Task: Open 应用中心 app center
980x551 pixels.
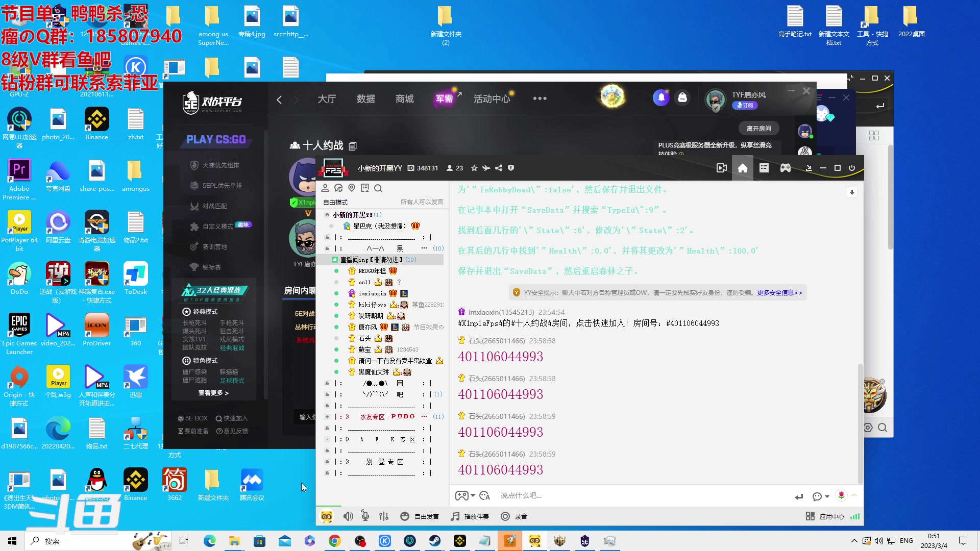Action: click(x=825, y=516)
